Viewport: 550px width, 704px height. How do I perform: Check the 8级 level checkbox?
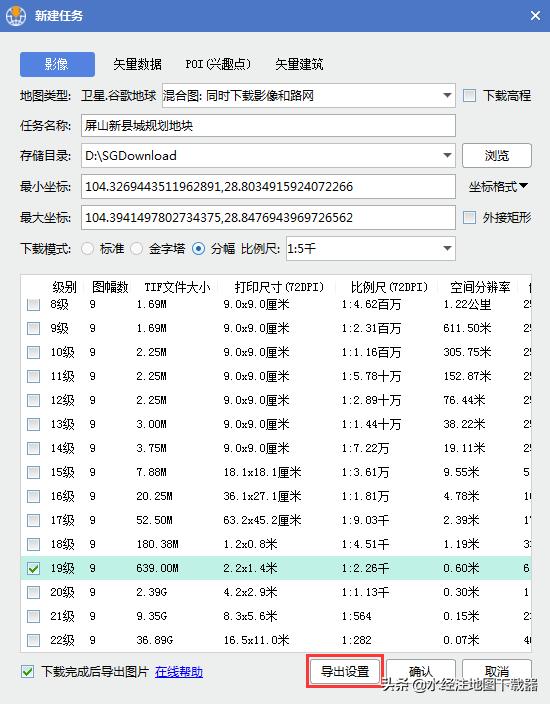point(33,305)
